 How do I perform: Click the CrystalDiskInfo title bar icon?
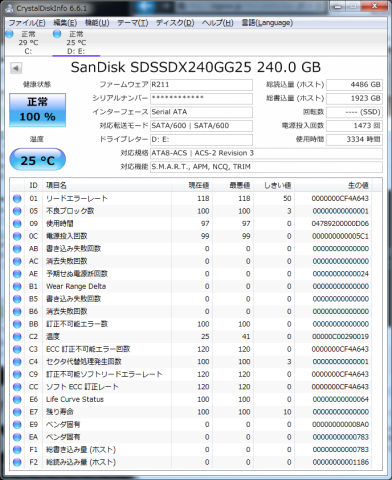[10, 8]
